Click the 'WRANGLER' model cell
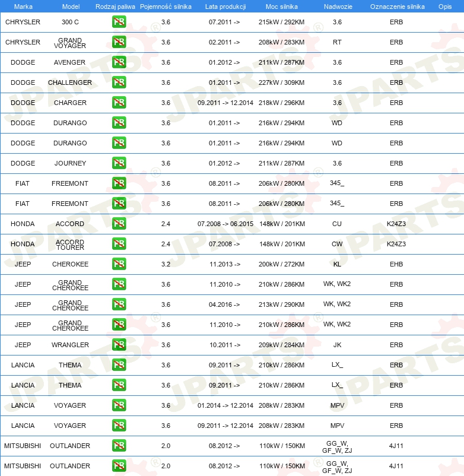The height and width of the screenshot is (476, 464). coord(70,345)
